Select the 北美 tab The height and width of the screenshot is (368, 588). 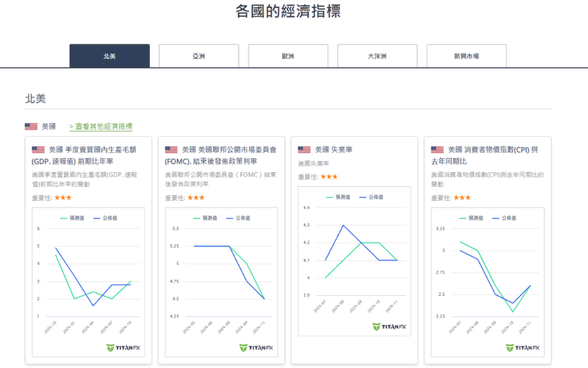click(x=110, y=56)
